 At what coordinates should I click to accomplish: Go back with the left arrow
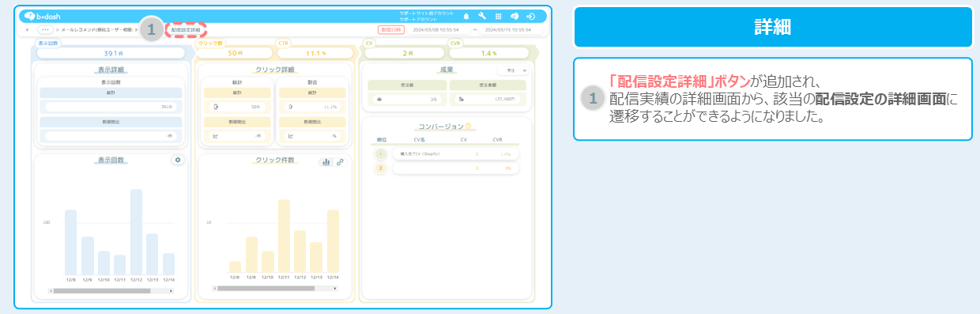click(28, 29)
